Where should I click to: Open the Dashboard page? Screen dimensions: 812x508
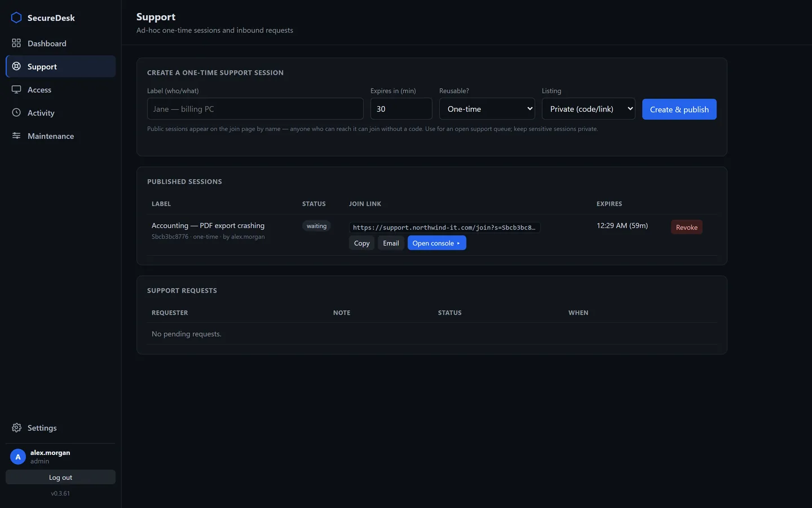click(x=60, y=43)
